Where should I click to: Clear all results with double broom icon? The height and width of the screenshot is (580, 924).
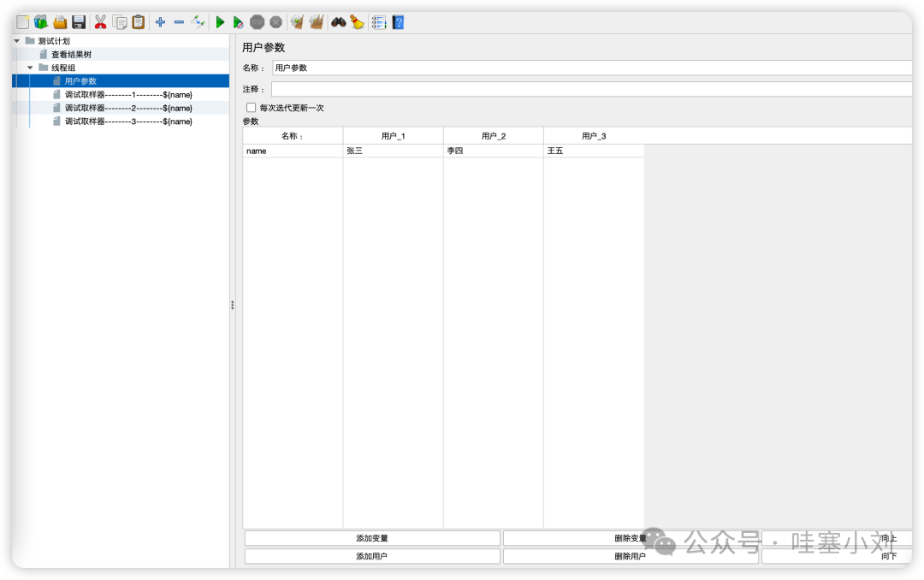(x=317, y=22)
